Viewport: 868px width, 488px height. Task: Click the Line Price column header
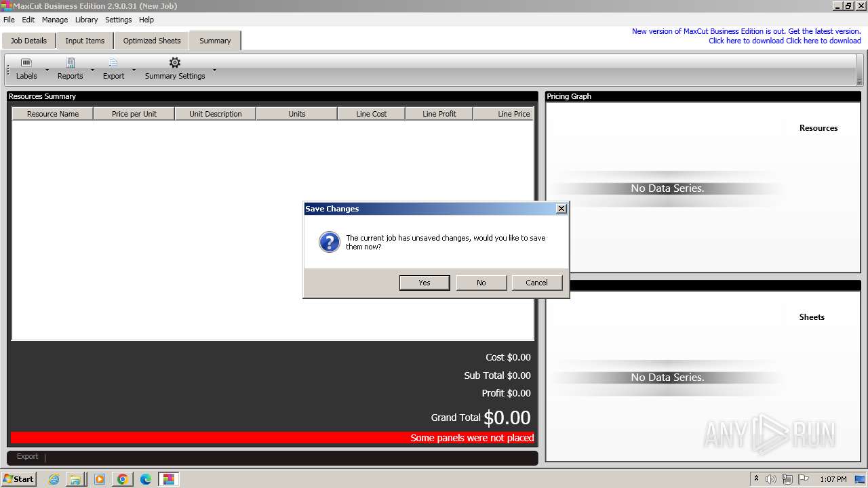[x=504, y=114]
